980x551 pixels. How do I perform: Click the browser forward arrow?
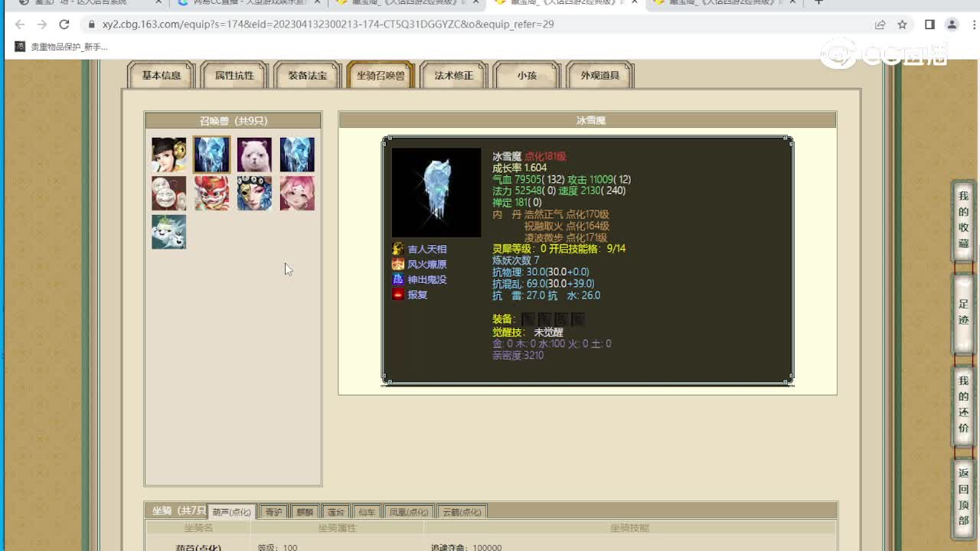42,24
